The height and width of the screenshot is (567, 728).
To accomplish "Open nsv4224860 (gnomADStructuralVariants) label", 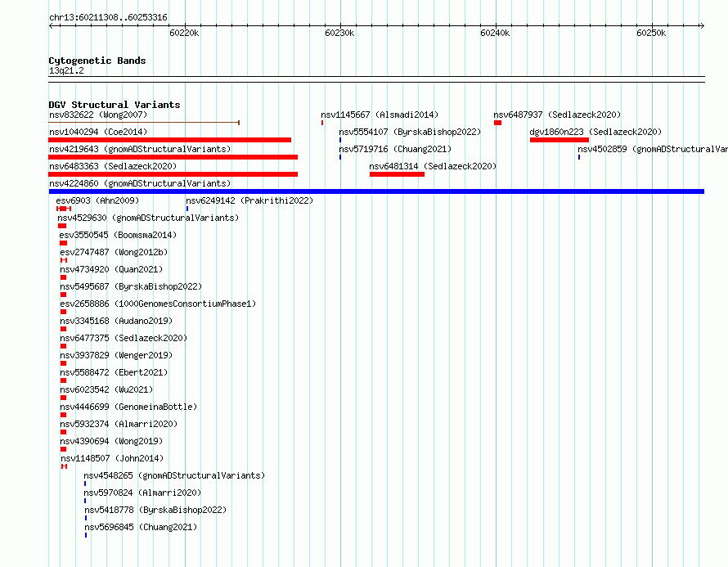I will (140, 183).
